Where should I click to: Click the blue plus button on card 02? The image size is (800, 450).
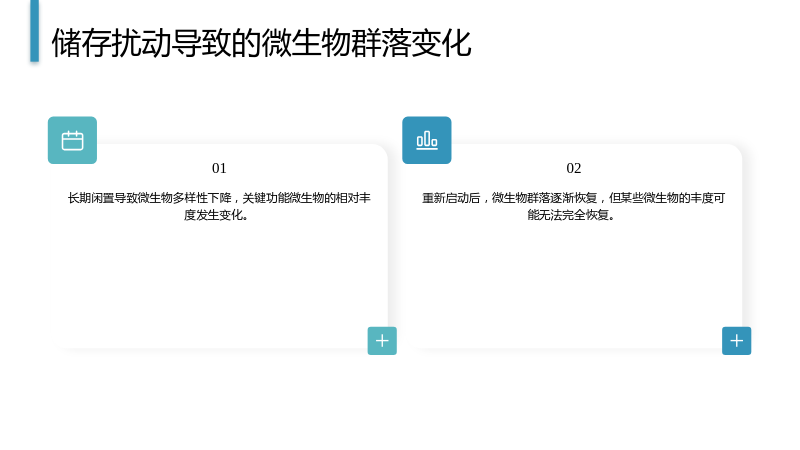736,341
